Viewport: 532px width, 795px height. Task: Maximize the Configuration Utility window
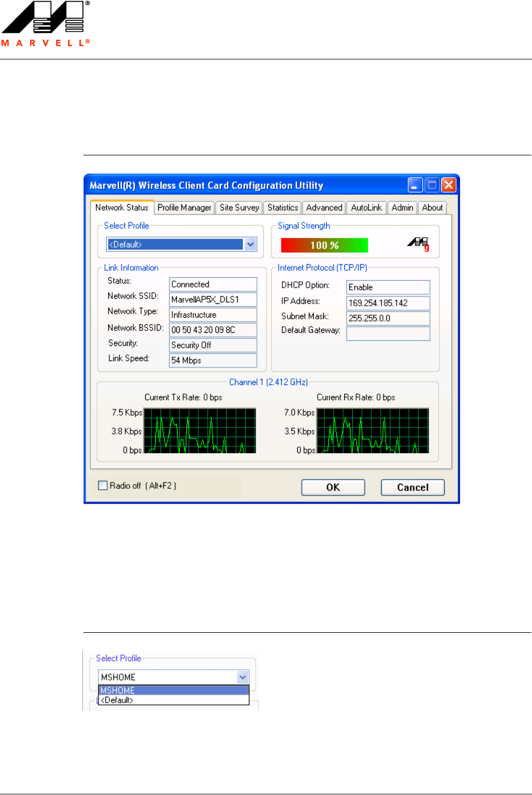pyautogui.click(x=432, y=185)
